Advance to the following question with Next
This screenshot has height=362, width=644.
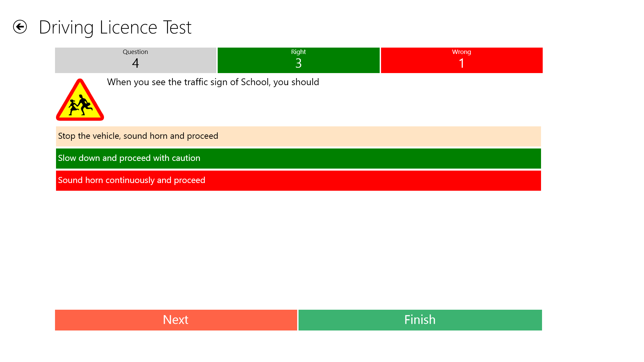[175, 320]
